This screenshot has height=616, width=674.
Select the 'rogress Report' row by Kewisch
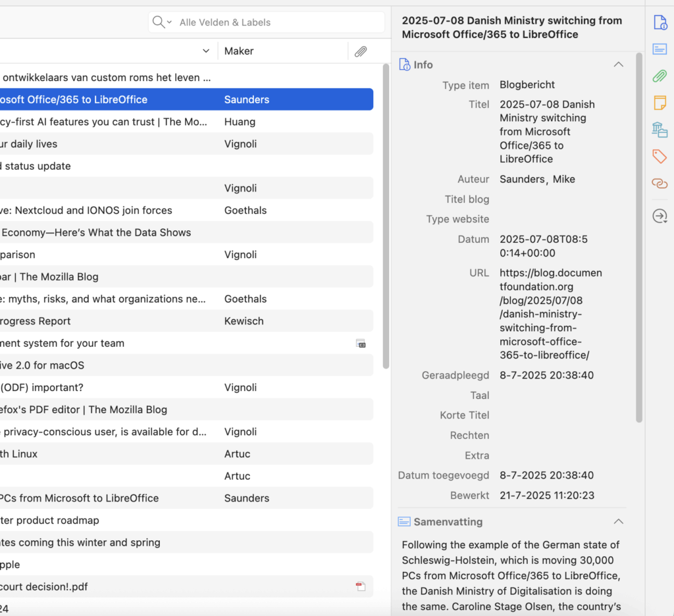[186, 321]
